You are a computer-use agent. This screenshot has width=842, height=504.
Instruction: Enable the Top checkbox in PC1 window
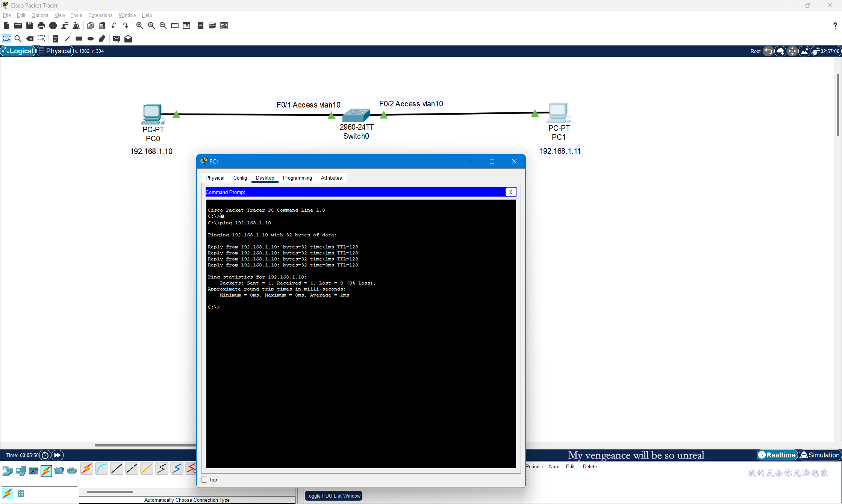coord(204,480)
